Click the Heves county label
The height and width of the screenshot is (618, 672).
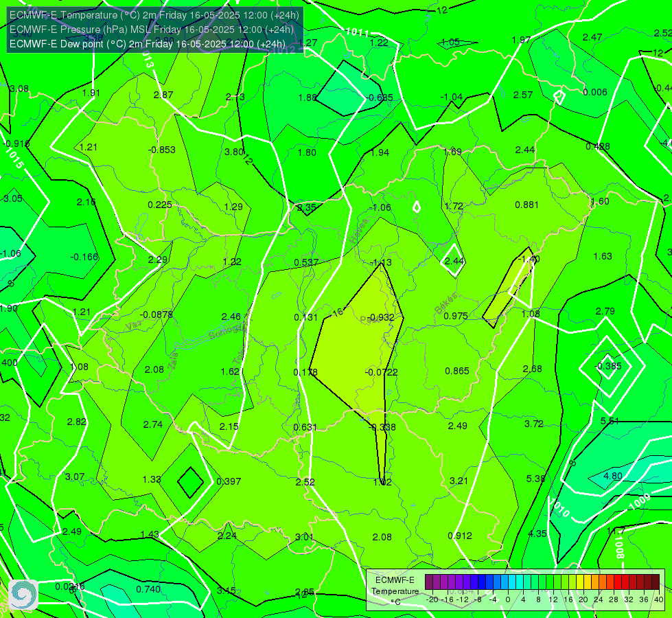pyautogui.click(x=359, y=231)
